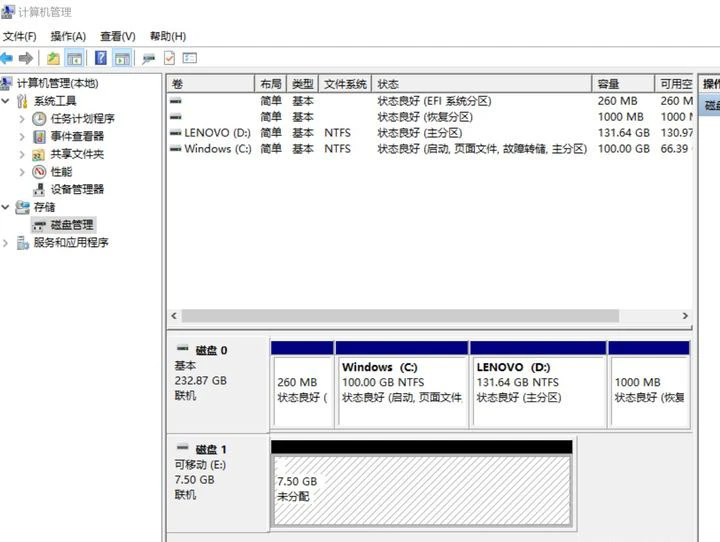Click the 可用空 column header

tap(674, 84)
